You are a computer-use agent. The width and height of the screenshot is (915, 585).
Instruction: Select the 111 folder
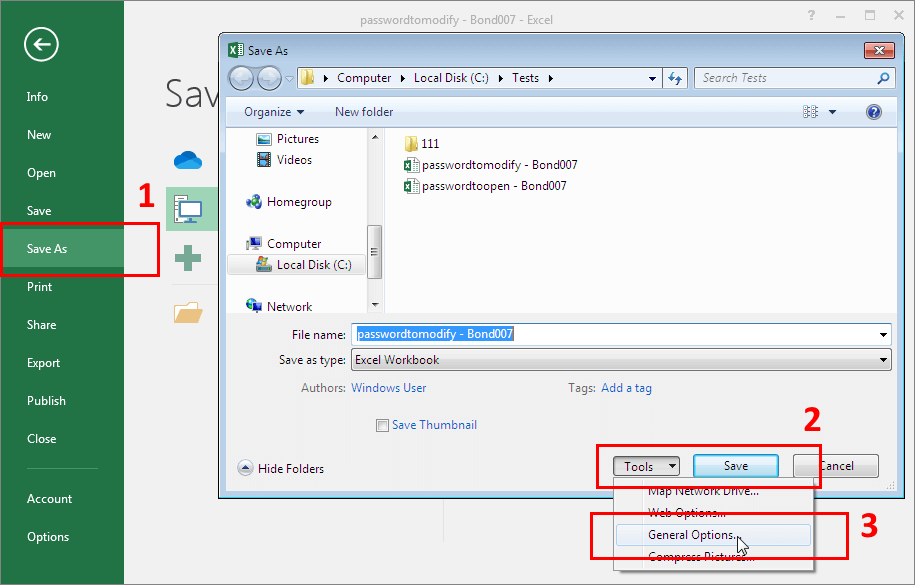[421, 144]
